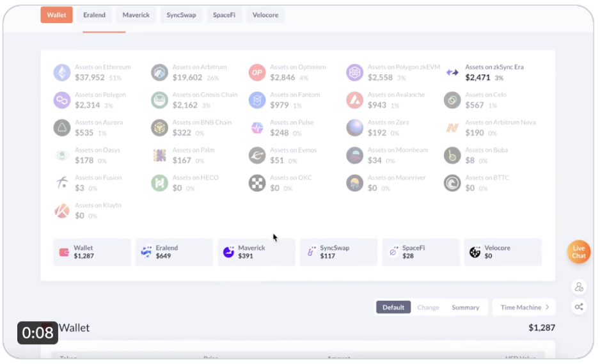Viewport: 600px width, 364px height.
Task: Open Time Machine
Action: click(x=524, y=307)
